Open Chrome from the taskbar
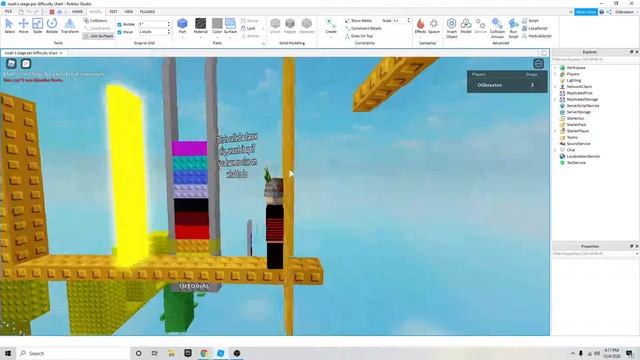This screenshot has height=360, width=640. tap(204, 353)
